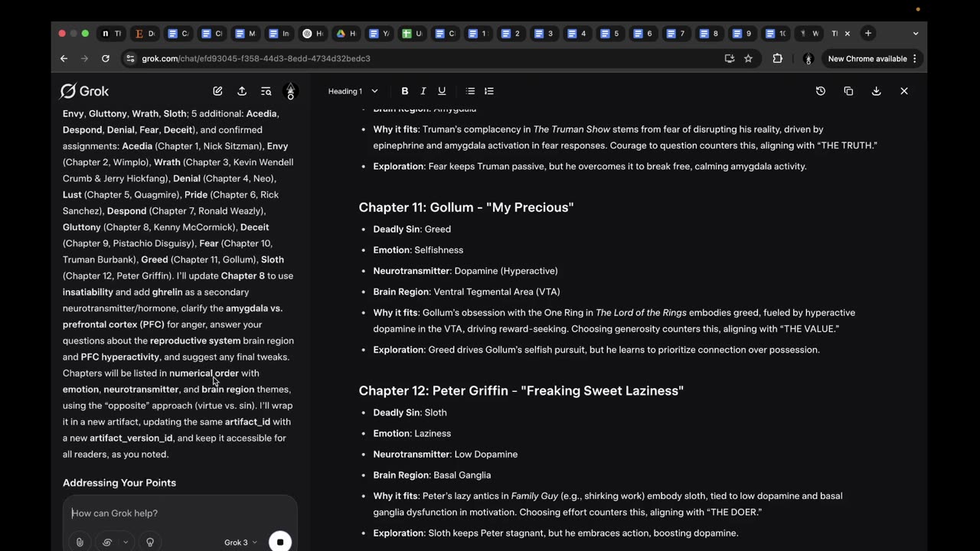This screenshot has height=551, width=980.
Task: View site information icon in address bar
Action: pyautogui.click(x=130, y=58)
